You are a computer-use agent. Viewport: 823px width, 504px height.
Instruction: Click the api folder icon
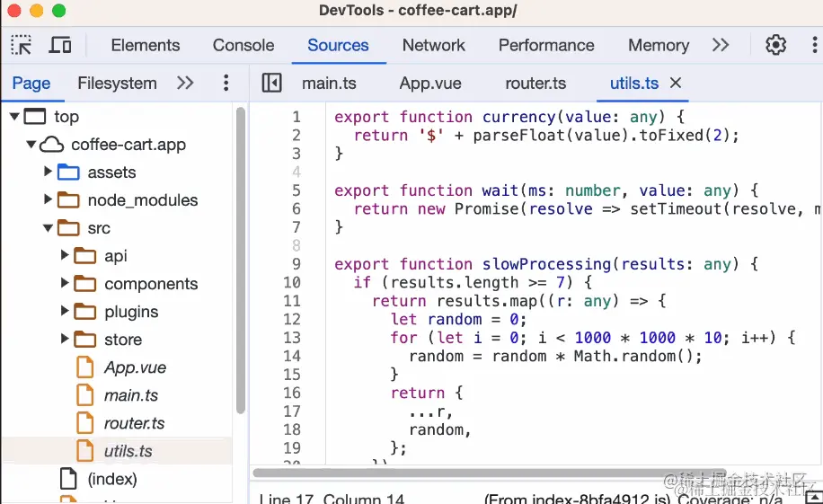tap(85, 256)
